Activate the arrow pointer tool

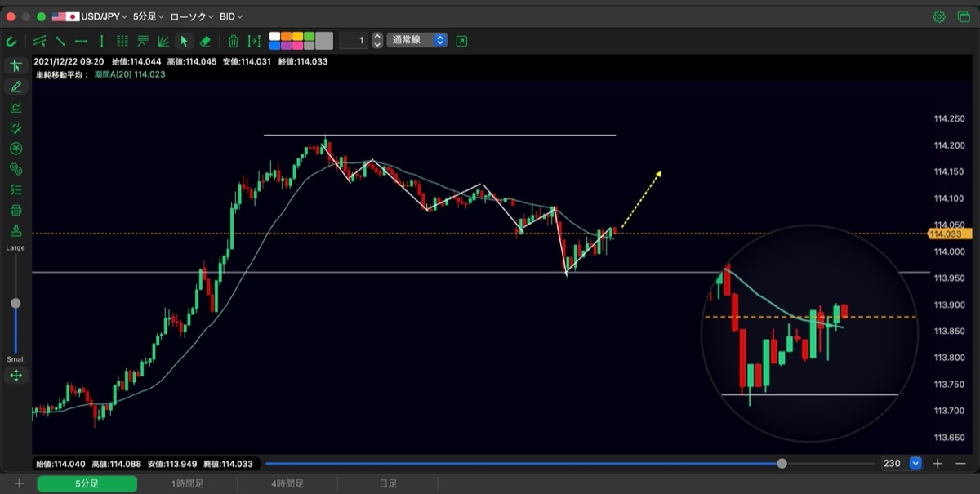pyautogui.click(x=185, y=41)
